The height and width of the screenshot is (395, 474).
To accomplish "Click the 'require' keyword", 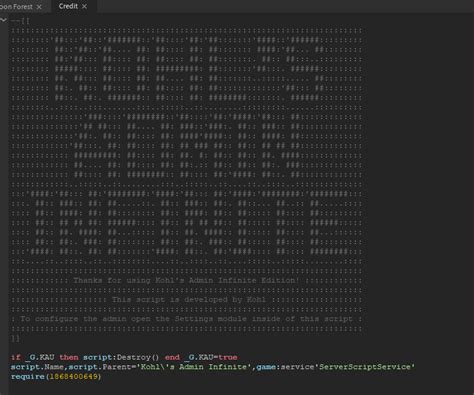I will click(28, 377).
